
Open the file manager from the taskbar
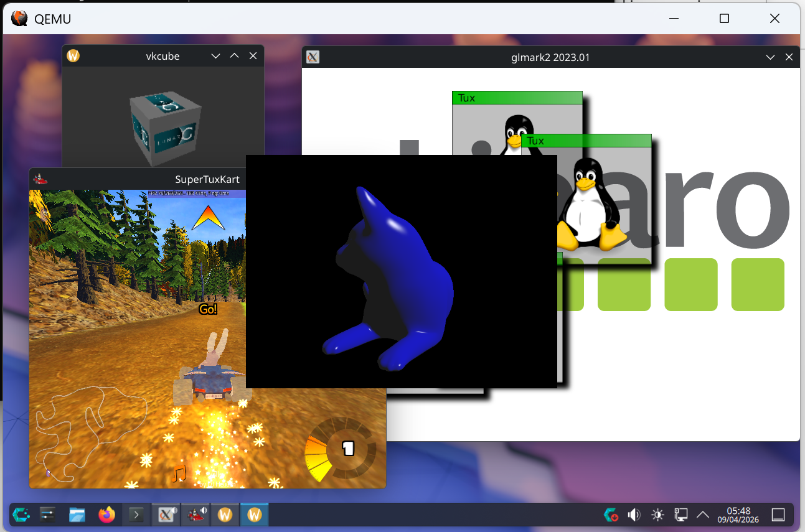[x=77, y=515]
